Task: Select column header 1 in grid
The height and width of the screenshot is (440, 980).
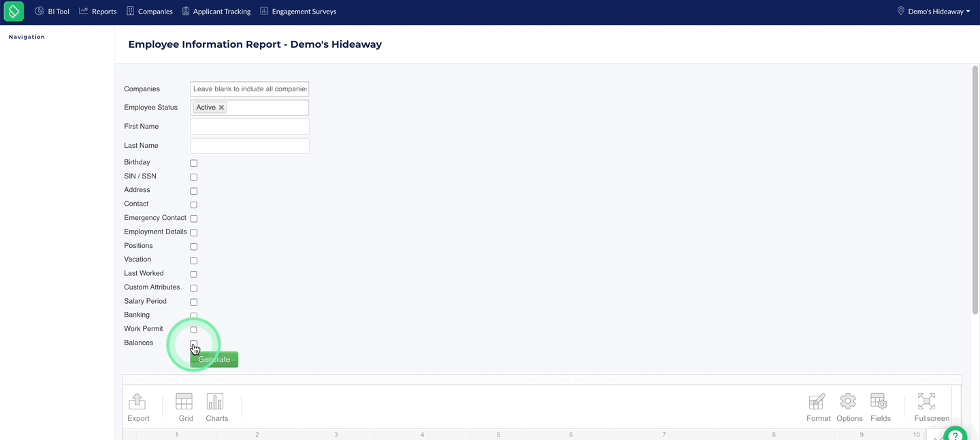Action: 177,435
